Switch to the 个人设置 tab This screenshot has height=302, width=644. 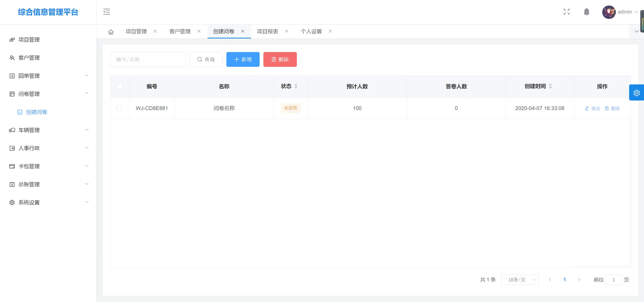pos(311,31)
